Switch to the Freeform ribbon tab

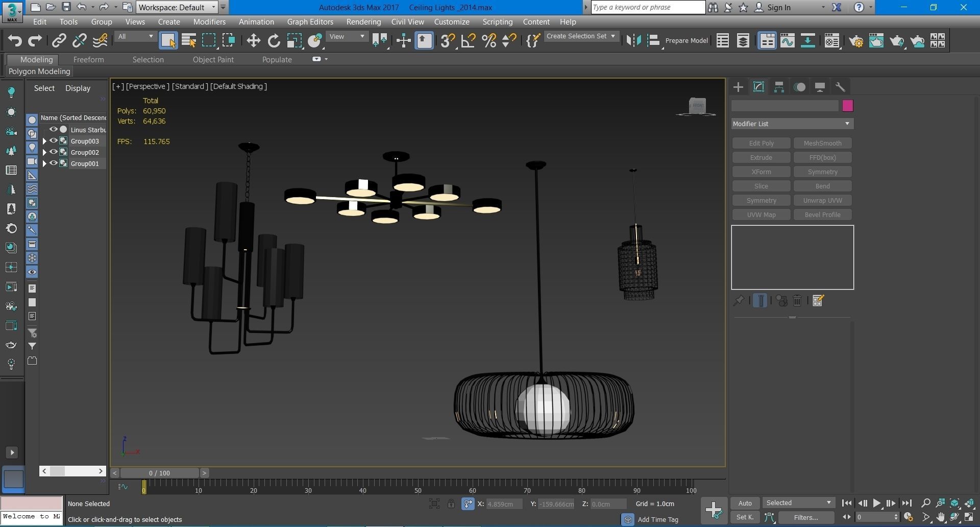[88, 60]
